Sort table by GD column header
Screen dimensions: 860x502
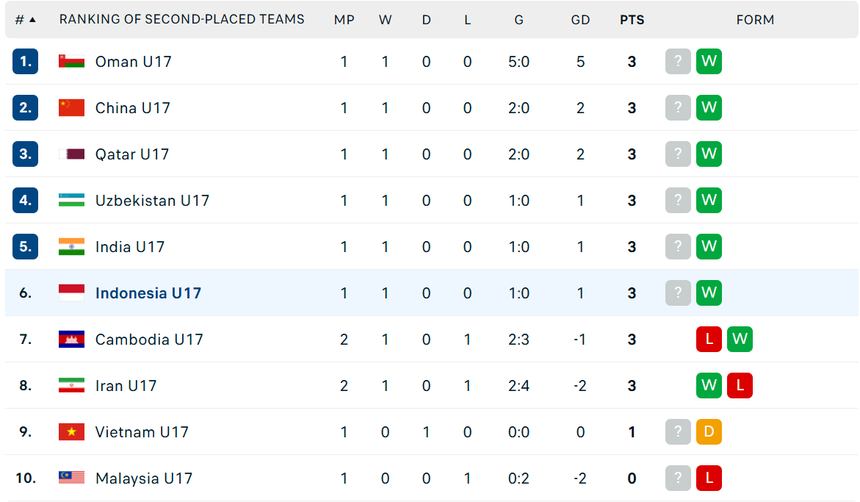[580, 19]
